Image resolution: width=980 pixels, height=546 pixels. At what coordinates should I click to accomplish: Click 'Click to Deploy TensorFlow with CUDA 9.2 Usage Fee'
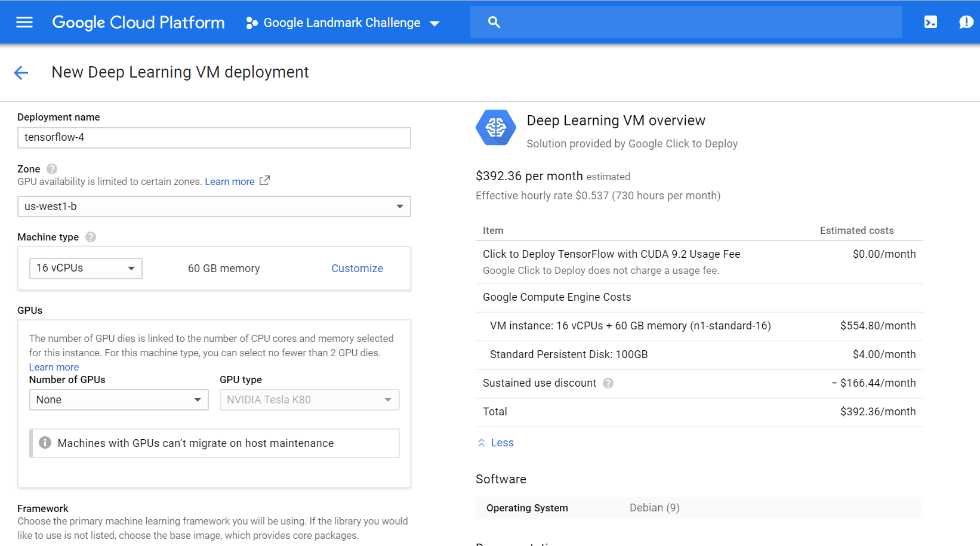pyautogui.click(x=611, y=254)
